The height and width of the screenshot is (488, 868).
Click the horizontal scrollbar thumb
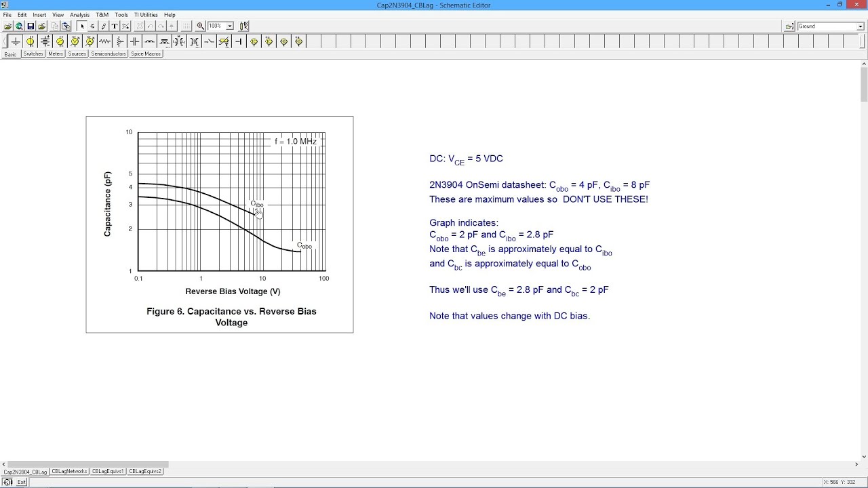[88, 464]
